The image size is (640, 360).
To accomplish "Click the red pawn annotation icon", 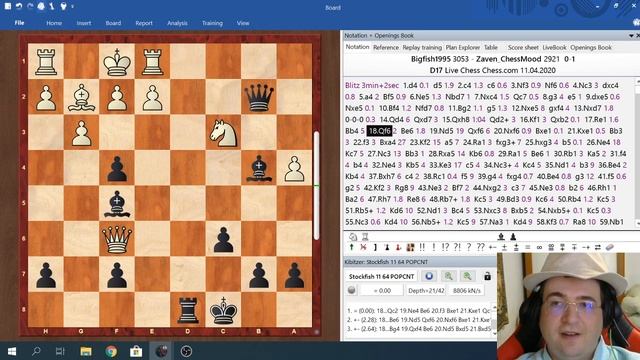I will 398,247.
